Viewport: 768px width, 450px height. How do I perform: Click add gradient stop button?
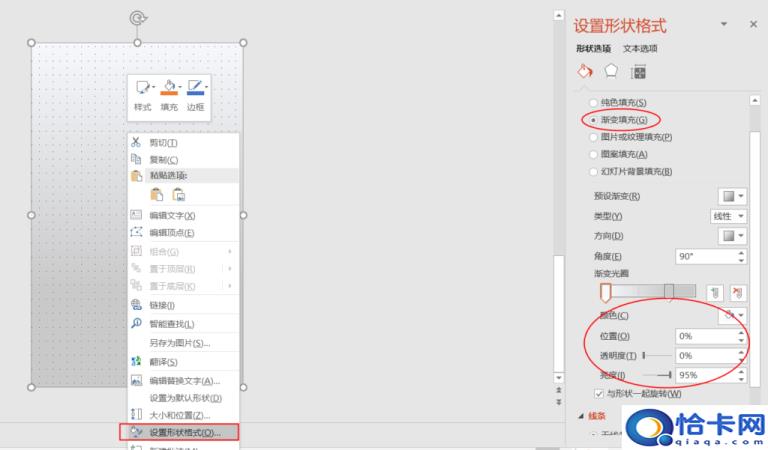715,293
